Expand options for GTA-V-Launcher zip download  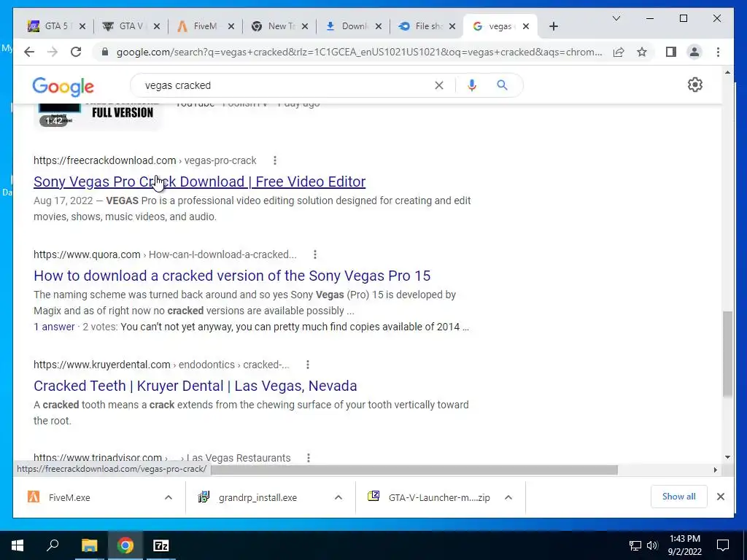[508, 497]
